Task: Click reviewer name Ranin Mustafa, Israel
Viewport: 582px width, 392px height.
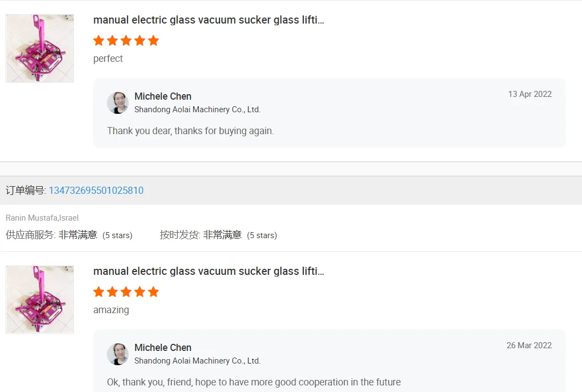Action: [x=42, y=218]
